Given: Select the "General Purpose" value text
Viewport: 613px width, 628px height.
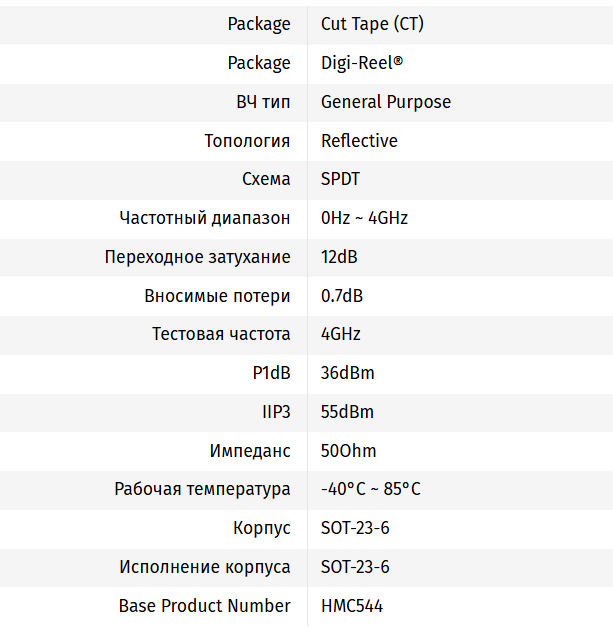Looking at the screenshot, I should pyautogui.click(x=385, y=102).
